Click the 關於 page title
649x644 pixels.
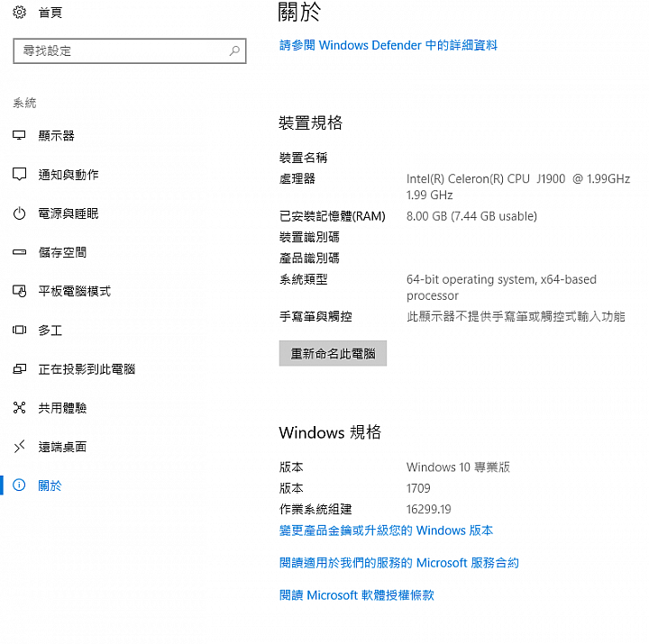[x=299, y=12]
